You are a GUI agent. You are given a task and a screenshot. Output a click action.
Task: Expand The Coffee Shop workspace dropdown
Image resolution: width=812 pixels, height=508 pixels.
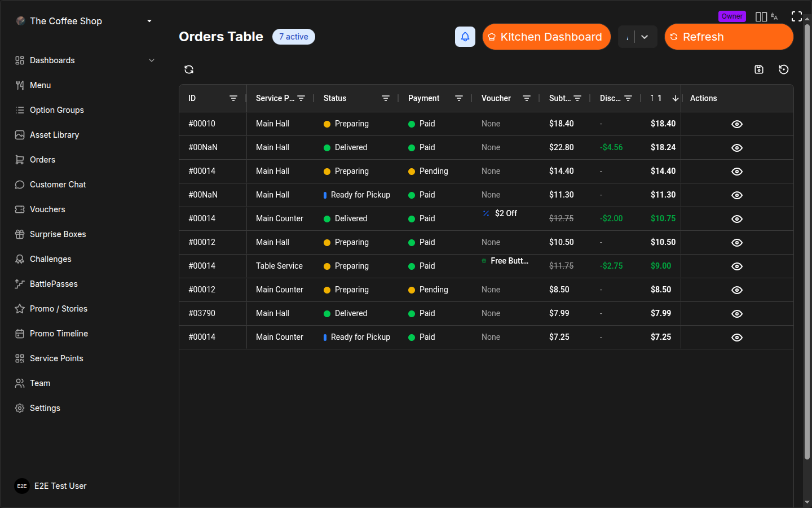[x=149, y=20]
